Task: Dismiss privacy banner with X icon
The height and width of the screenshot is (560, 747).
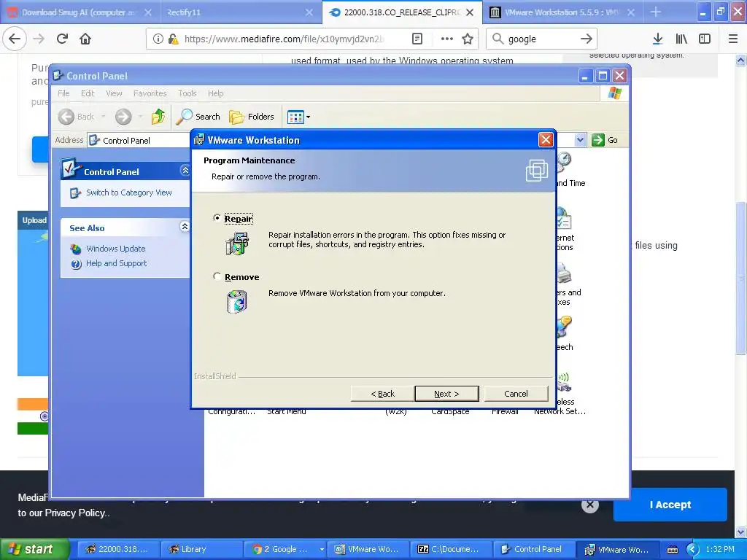Action: tap(589, 505)
